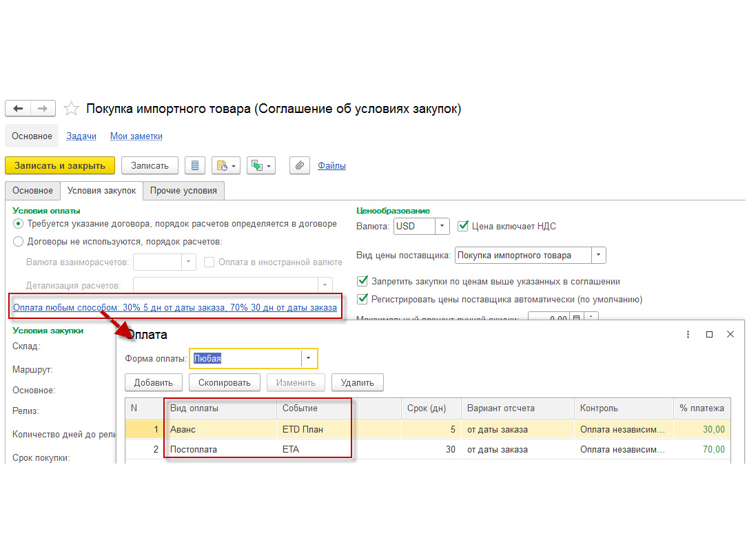Open the report list icon in the toolbar
The height and width of the screenshot is (560, 747).
click(195, 165)
